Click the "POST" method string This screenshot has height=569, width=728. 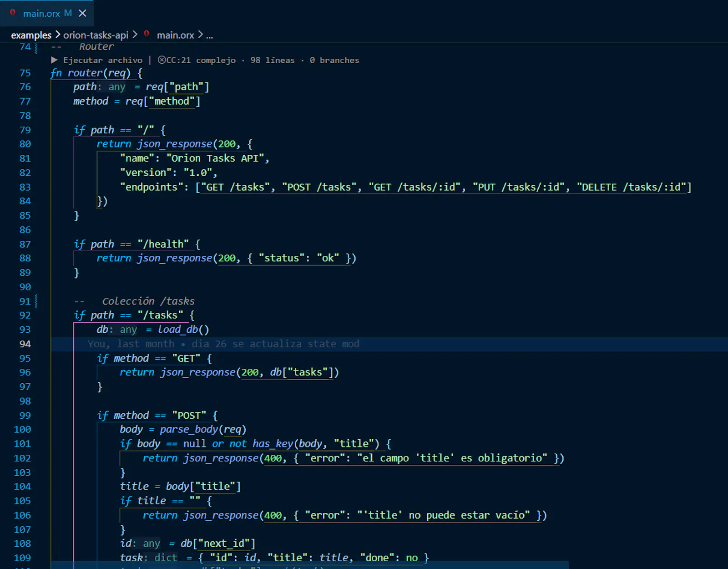tap(189, 415)
